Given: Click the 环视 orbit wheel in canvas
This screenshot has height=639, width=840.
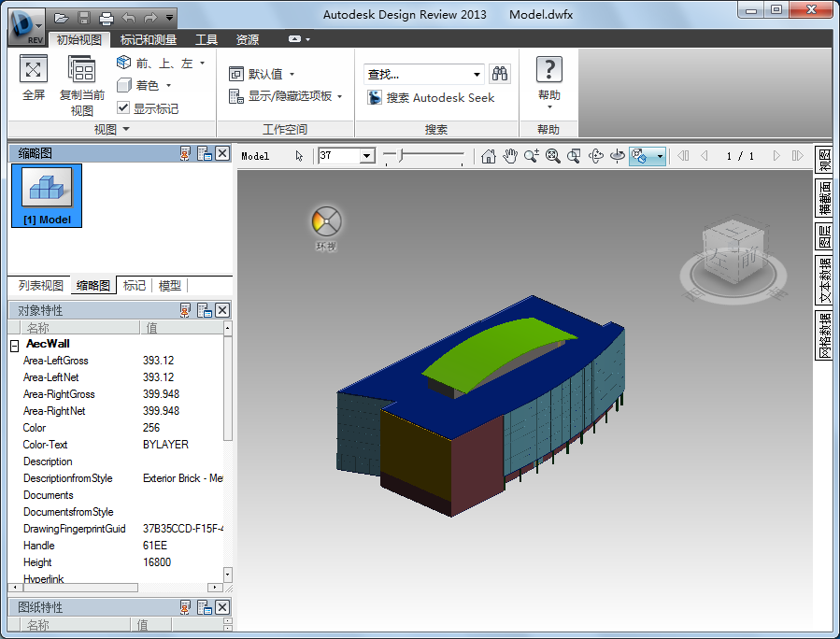Looking at the screenshot, I should pos(326,221).
